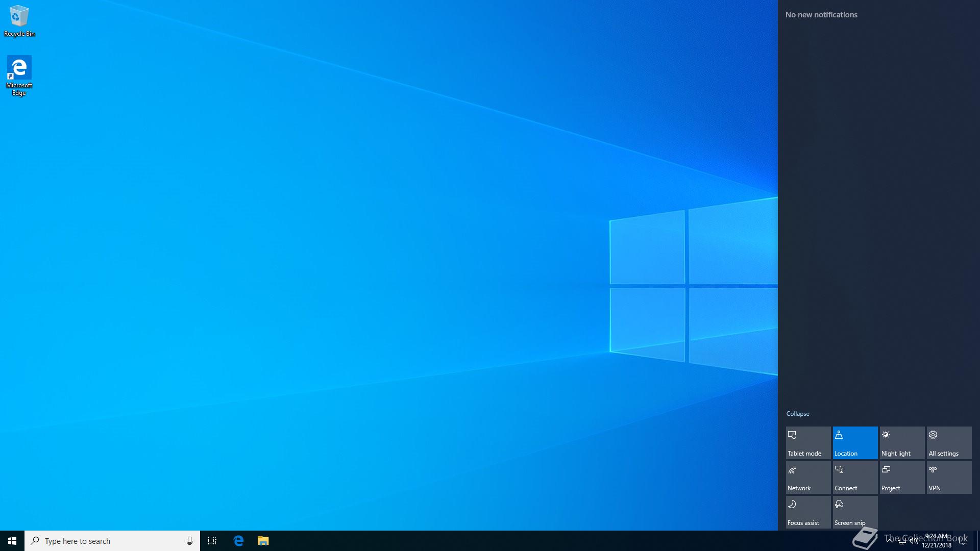Viewport: 980px width, 551px height.
Task: Click the Task View taskbar icon
Action: pos(212,541)
